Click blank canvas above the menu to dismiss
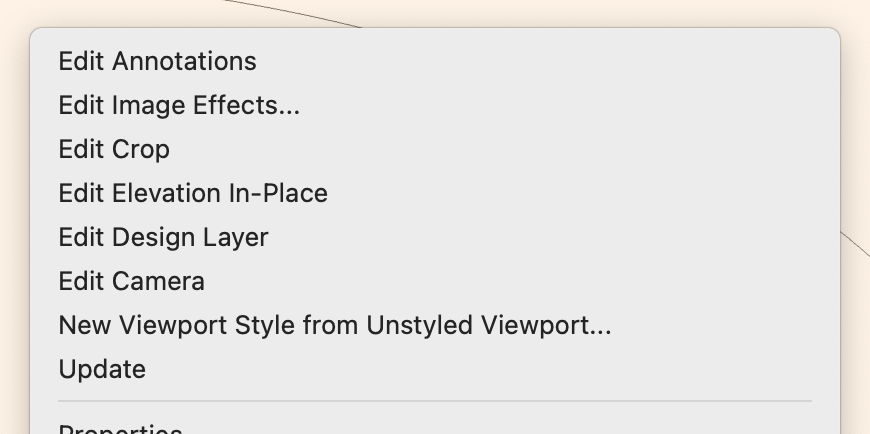 [600, 12]
